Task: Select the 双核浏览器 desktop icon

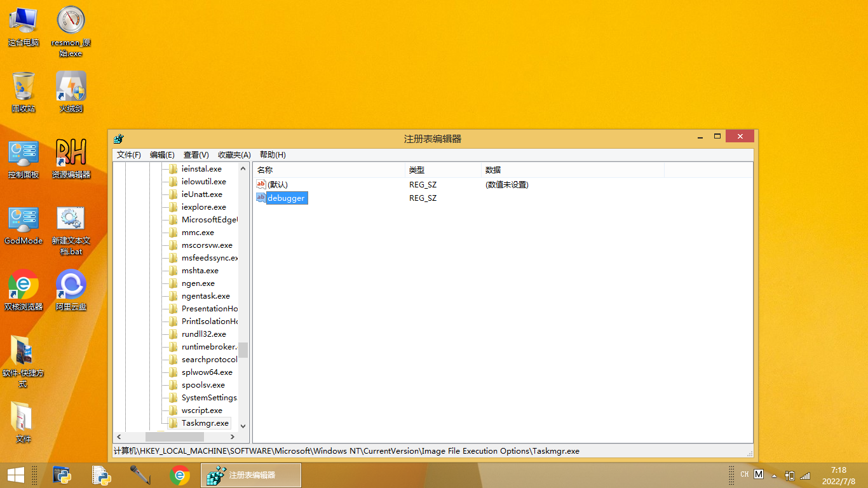Action: [x=24, y=291]
